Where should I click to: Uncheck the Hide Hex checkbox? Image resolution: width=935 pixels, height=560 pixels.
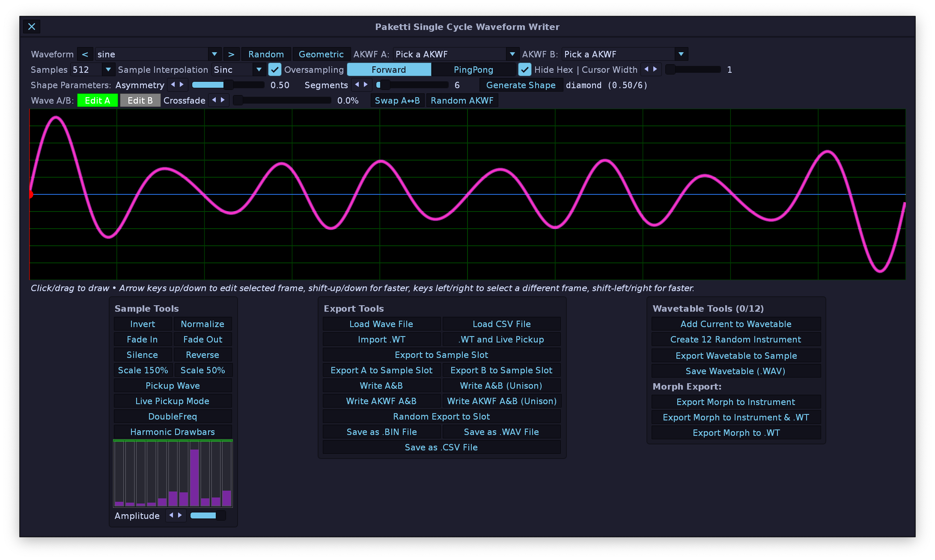pos(524,69)
